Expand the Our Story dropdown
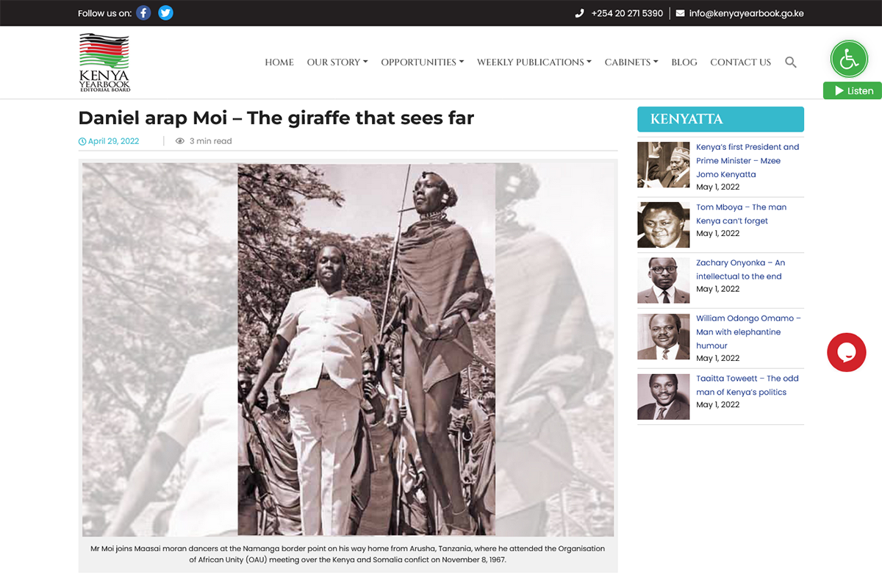The height and width of the screenshot is (588, 882). tap(337, 62)
